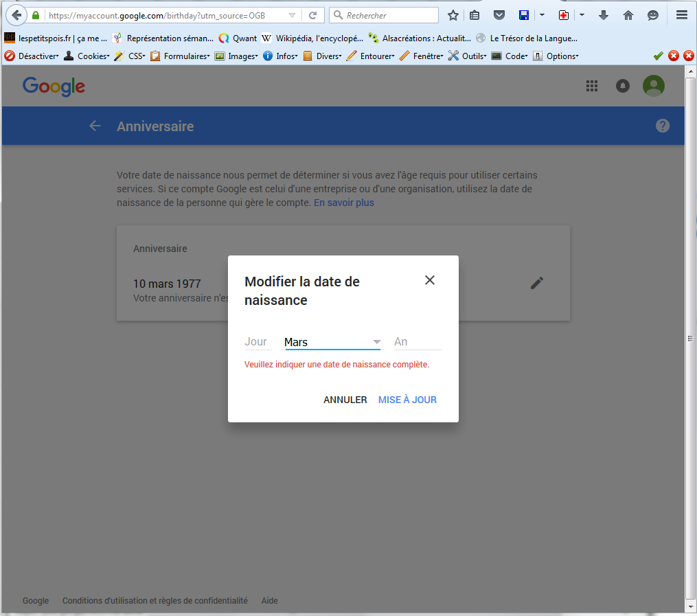Click the Aide footer link
This screenshot has height=616, width=697.
pyautogui.click(x=269, y=600)
